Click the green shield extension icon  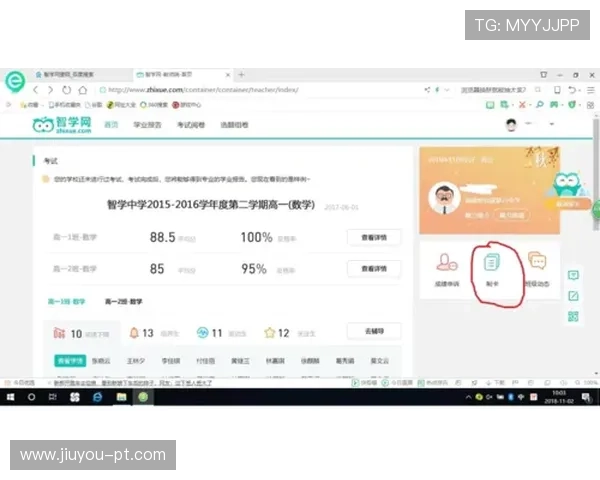[x=572, y=104]
